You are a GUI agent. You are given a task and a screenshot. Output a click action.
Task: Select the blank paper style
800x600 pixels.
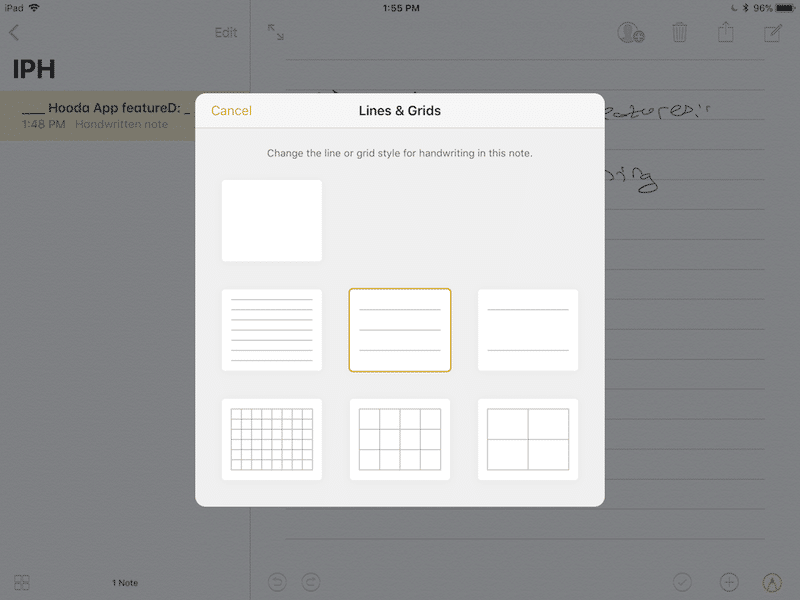(x=272, y=221)
